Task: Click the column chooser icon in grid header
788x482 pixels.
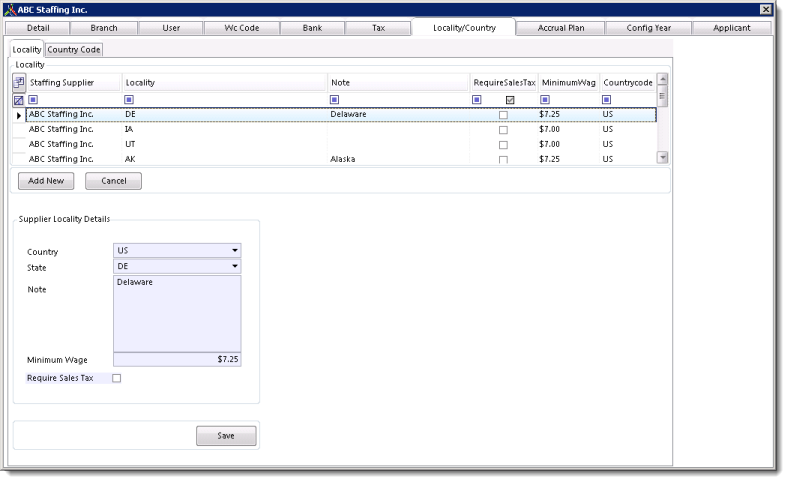Action: pos(19,81)
